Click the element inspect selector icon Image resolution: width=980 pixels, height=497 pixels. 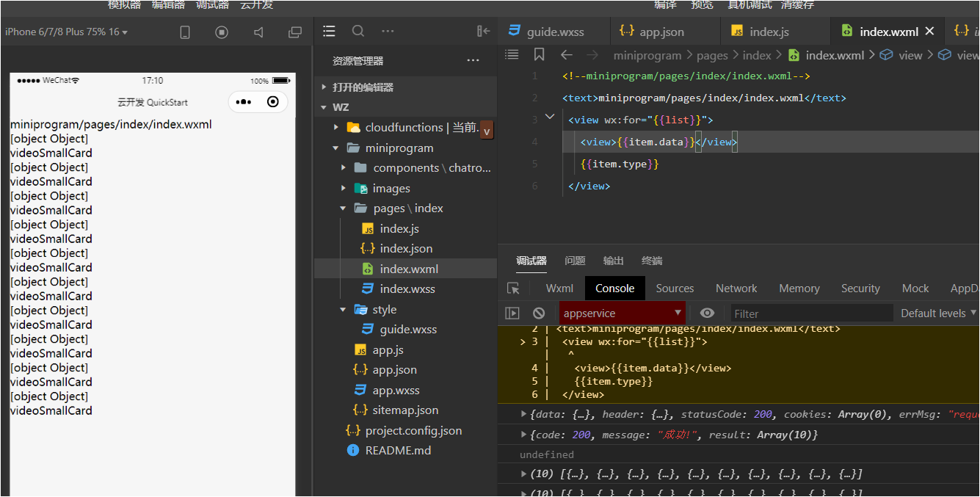[513, 289]
